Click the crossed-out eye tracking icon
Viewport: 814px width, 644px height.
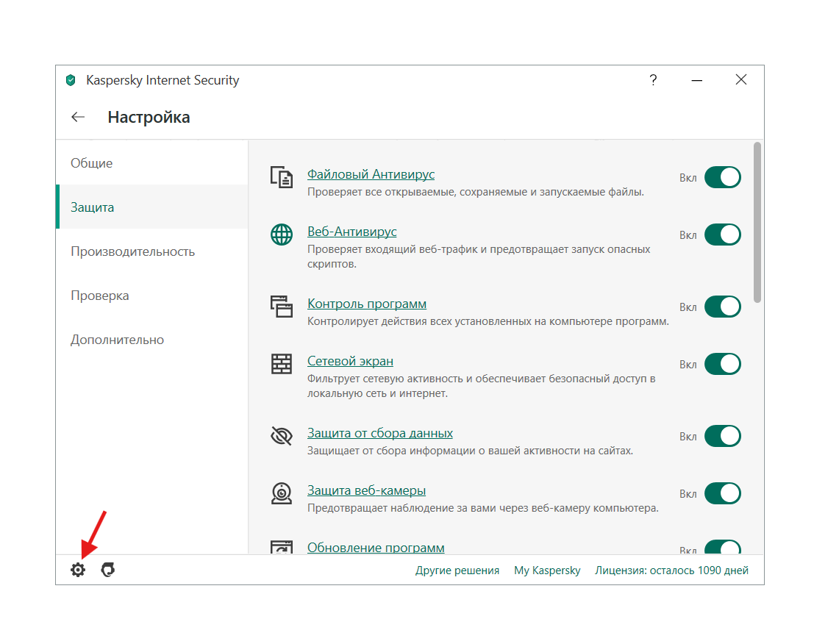282,436
